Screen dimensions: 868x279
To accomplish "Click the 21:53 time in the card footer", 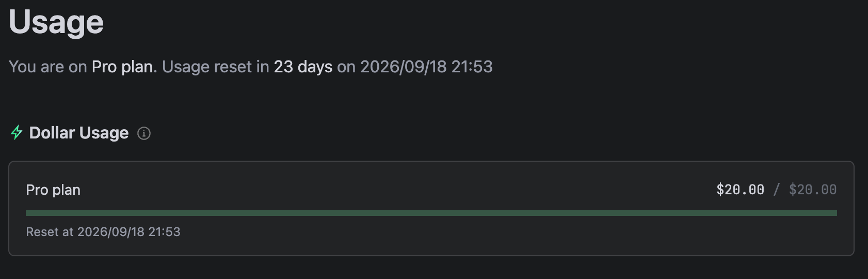I will tap(164, 232).
